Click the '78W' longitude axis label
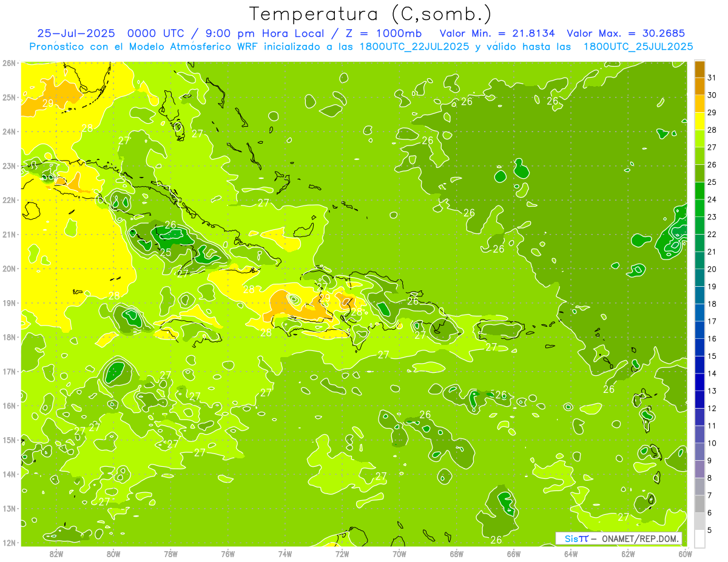This screenshot has height=562, width=728. click(170, 554)
